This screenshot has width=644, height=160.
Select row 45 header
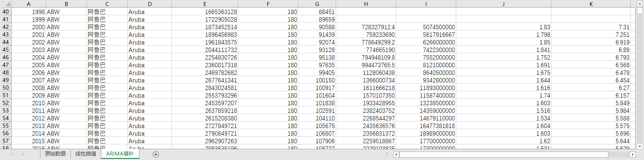6,50
